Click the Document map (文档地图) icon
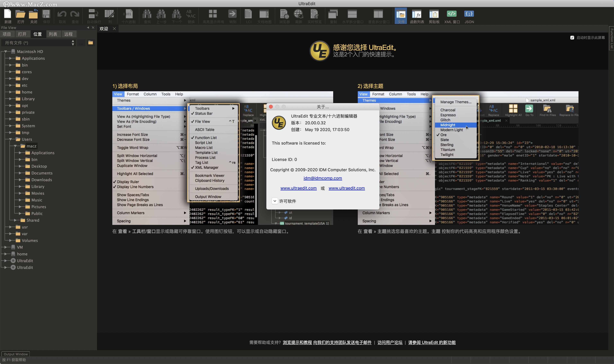Image resolution: width=614 pixels, height=364 pixels. pyautogui.click(x=264, y=14)
